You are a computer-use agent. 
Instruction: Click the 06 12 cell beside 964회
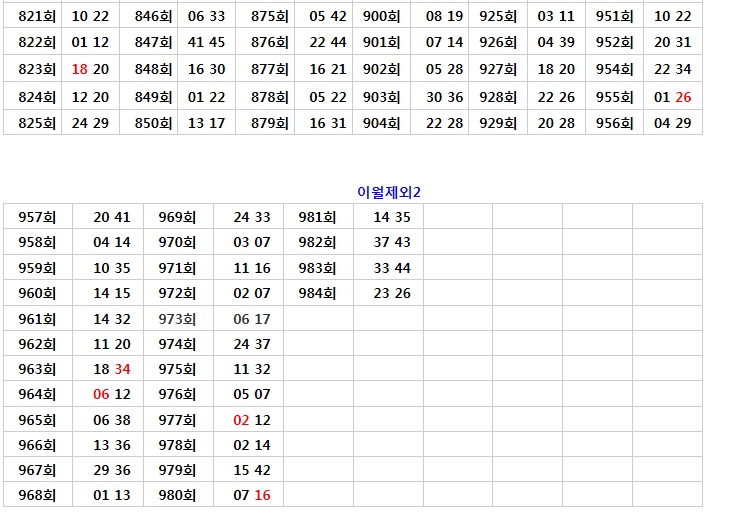112,394
